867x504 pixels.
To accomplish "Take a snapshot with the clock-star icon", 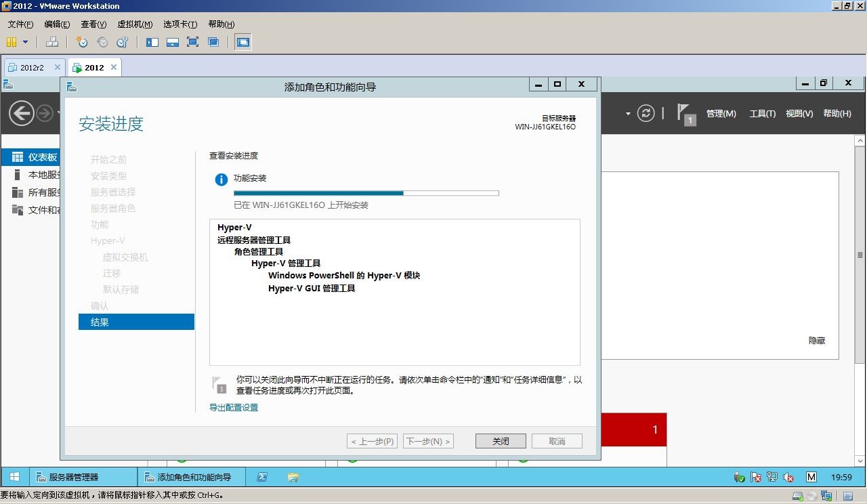I will pyautogui.click(x=82, y=42).
